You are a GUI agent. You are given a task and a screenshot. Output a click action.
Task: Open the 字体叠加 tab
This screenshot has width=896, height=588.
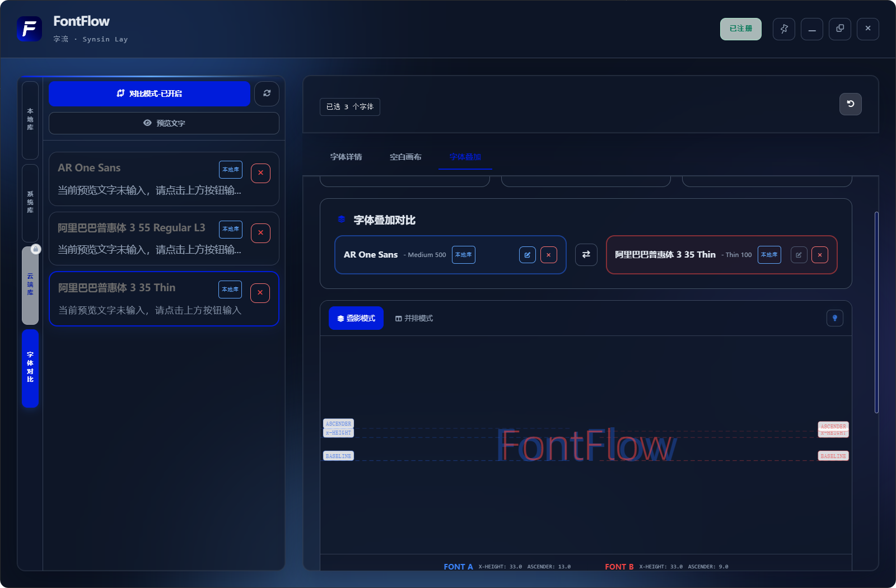click(465, 157)
